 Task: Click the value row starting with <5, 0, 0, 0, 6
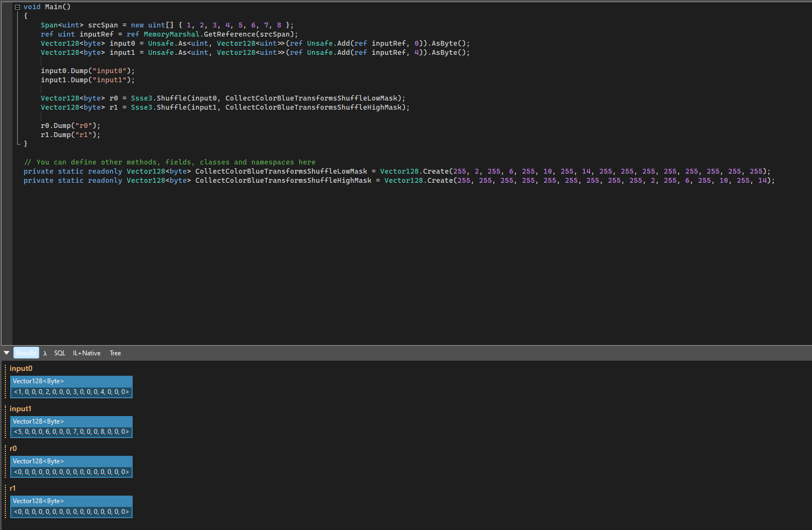pos(71,432)
